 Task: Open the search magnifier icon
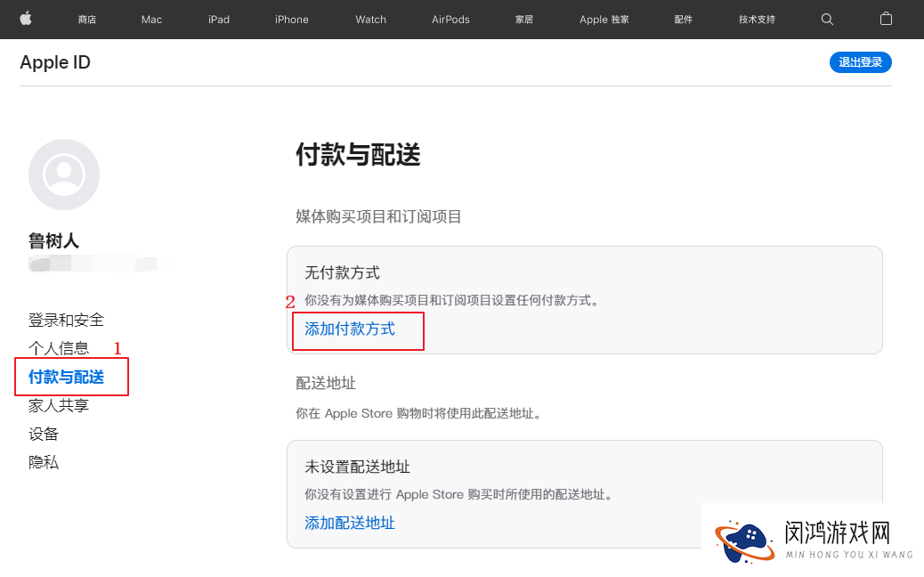click(x=827, y=20)
